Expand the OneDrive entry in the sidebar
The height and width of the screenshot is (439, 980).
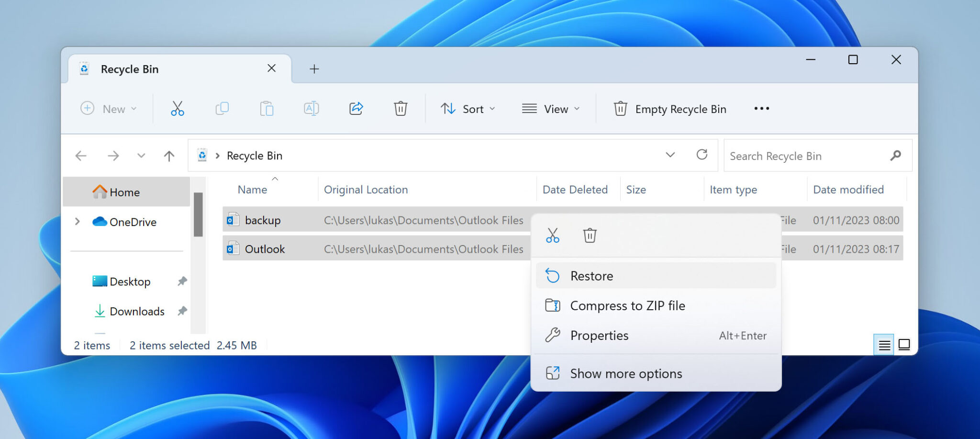click(77, 222)
